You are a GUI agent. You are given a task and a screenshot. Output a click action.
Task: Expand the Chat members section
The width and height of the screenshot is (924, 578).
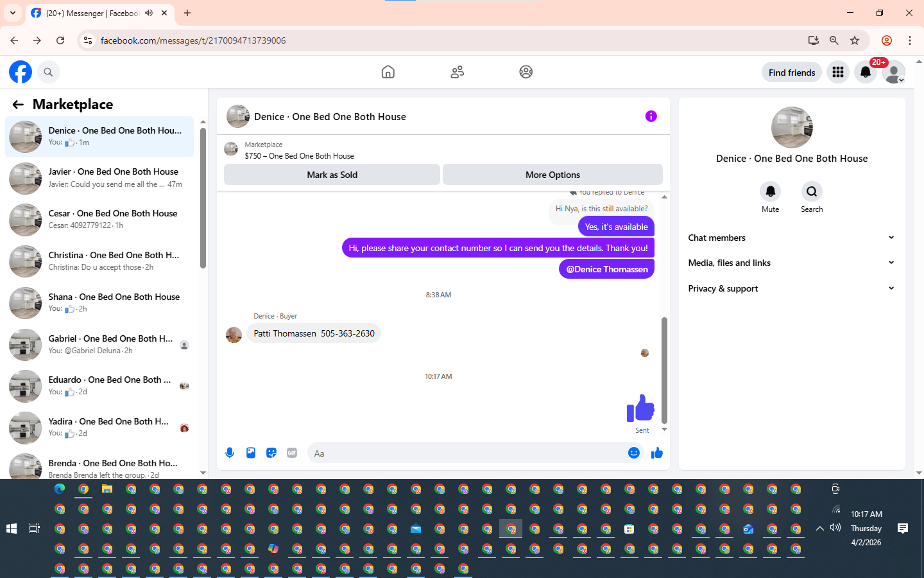pyautogui.click(x=791, y=238)
